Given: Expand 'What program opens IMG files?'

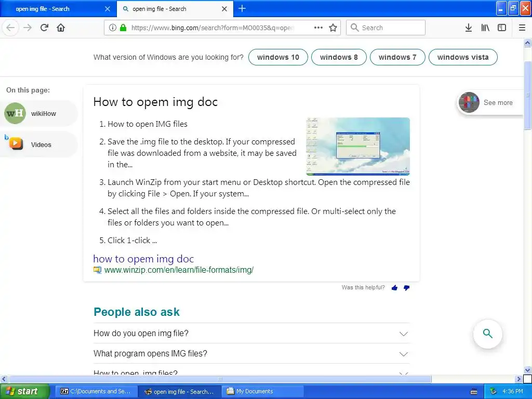Looking at the screenshot, I should 251,353.
